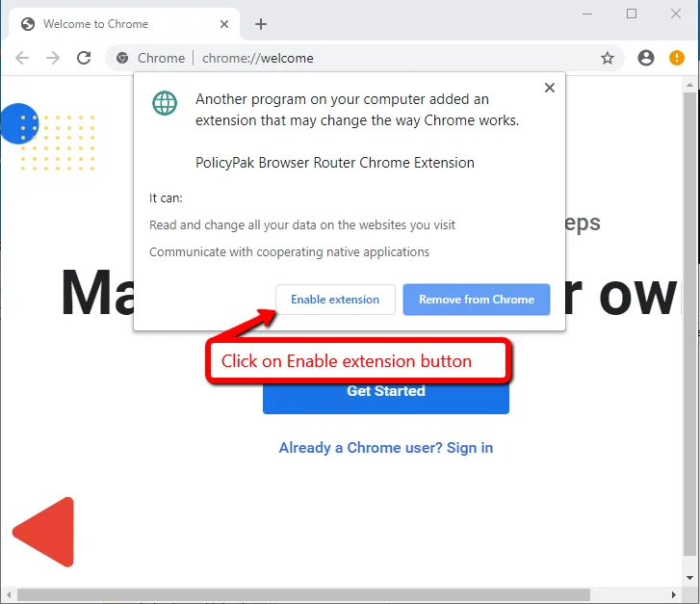Click the Chrome site info icon
This screenshot has height=604, width=700.
(x=122, y=58)
